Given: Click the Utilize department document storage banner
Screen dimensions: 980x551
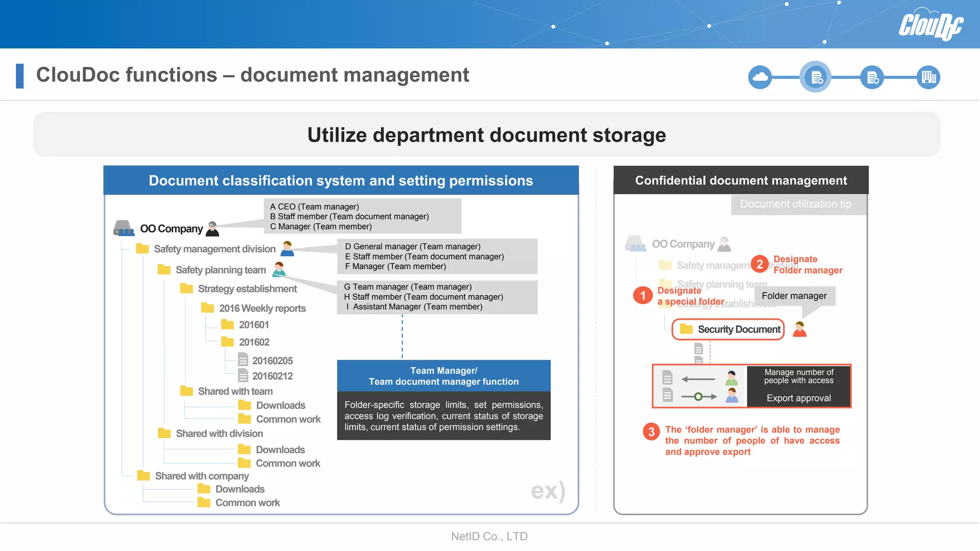Looking at the screenshot, I should click(x=487, y=135).
